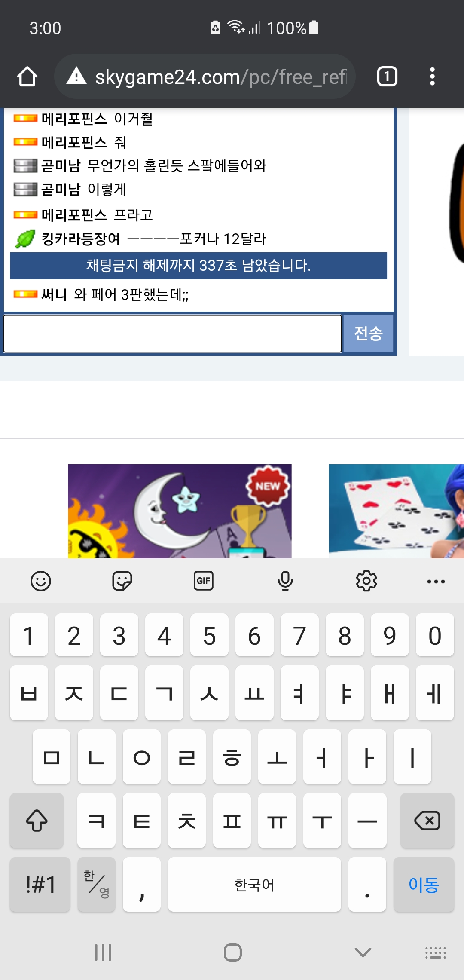Expand more keyboard toolbar options
Image resolution: width=464 pixels, height=980 pixels.
click(436, 582)
